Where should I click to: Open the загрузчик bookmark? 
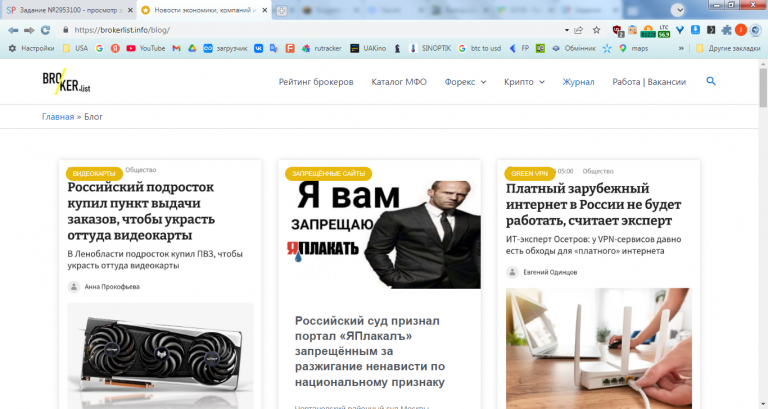pos(225,48)
